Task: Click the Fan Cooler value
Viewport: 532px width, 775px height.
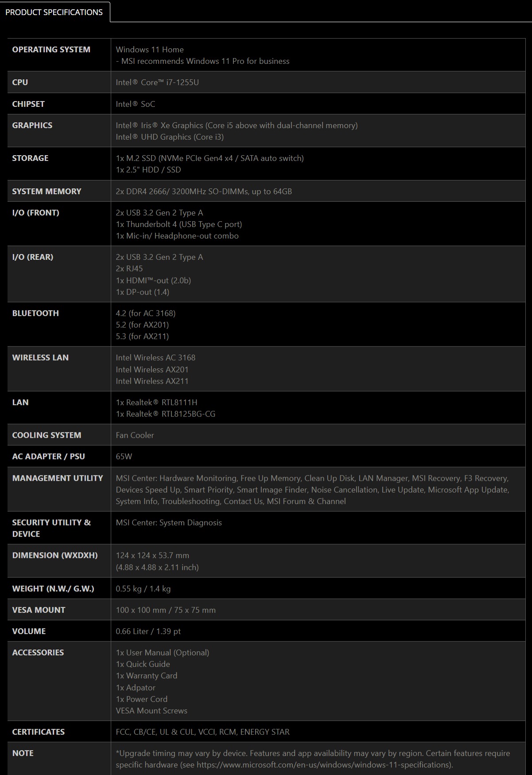Action: (135, 435)
